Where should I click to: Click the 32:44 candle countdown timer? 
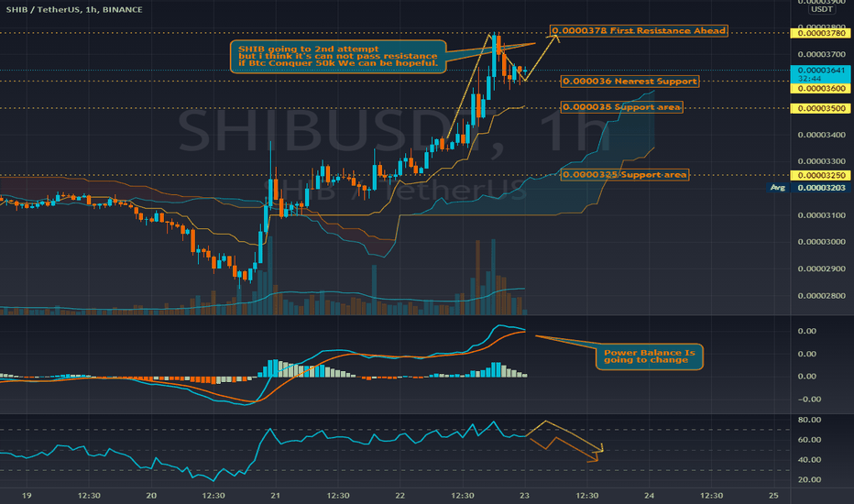809,79
